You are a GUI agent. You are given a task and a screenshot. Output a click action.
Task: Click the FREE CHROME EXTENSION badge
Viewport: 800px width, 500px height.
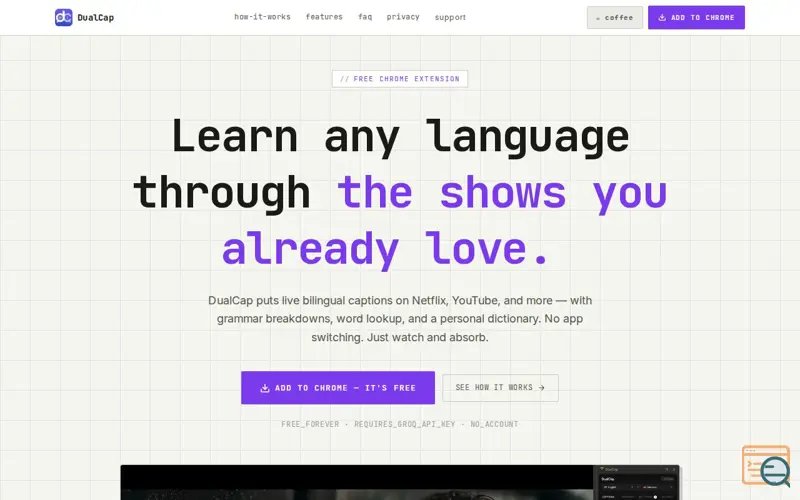point(399,79)
